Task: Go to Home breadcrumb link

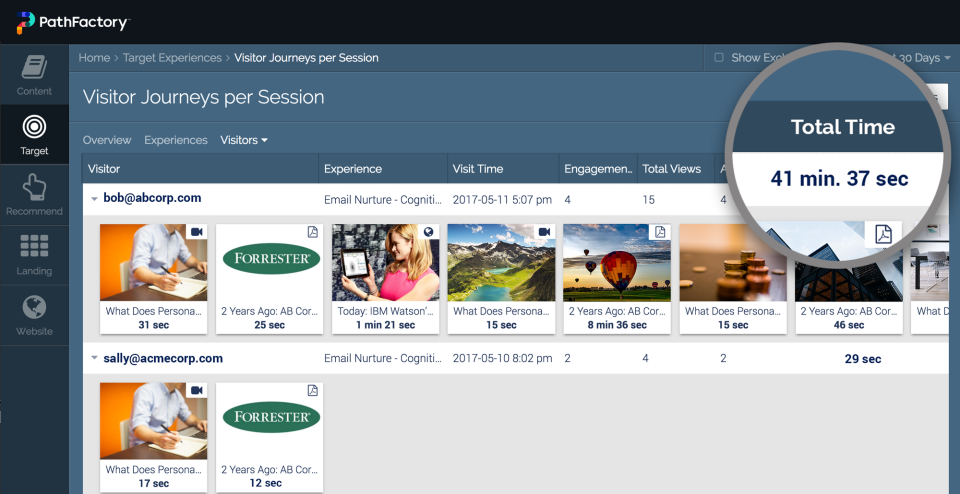Action: [94, 58]
